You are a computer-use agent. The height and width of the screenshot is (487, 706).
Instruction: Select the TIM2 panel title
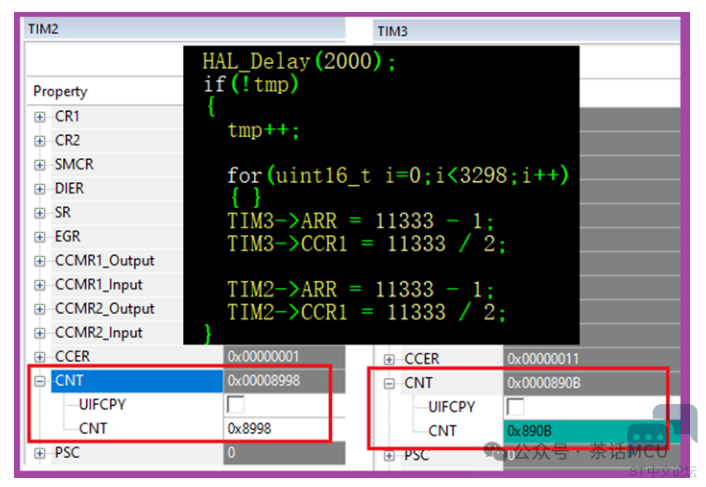pyautogui.click(x=43, y=30)
